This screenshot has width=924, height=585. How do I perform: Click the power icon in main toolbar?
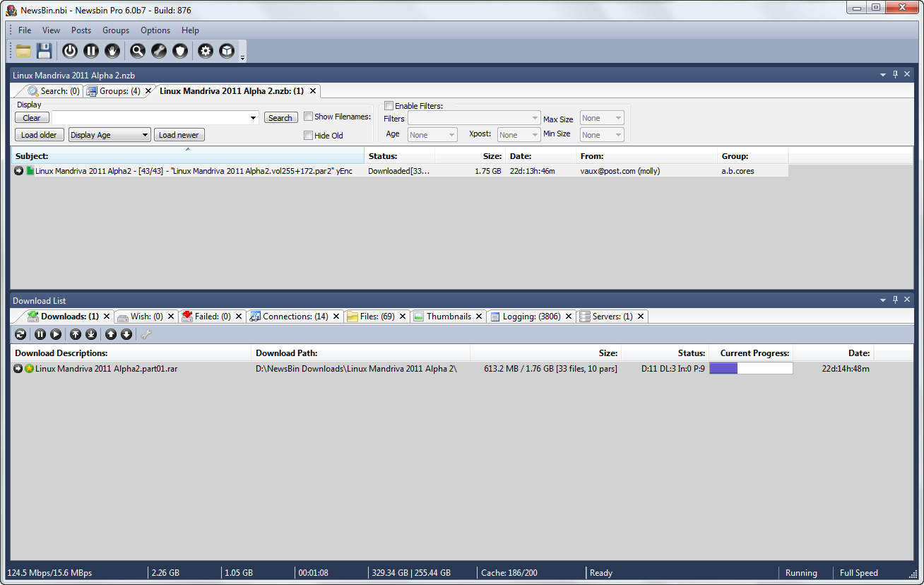point(70,51)
